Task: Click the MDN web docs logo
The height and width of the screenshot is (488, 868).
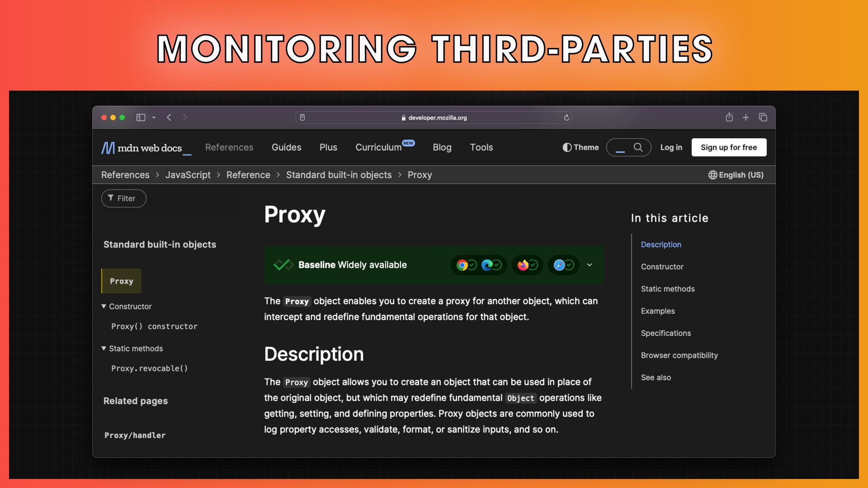Action: pos(142,148)
